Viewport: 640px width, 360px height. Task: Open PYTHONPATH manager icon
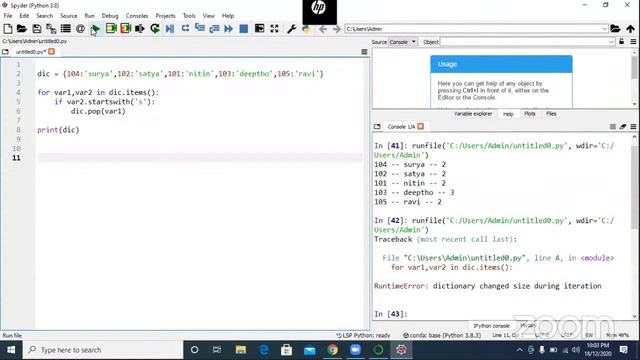point(306,29)
